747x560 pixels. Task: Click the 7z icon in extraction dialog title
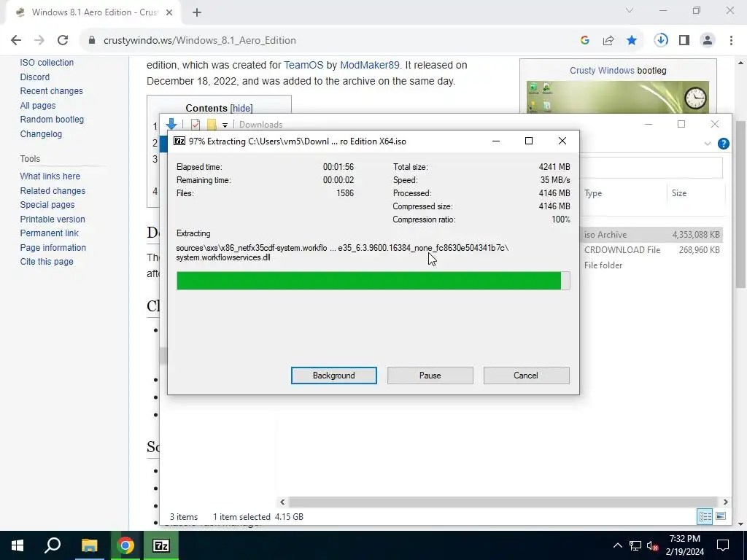click(179, 141)
